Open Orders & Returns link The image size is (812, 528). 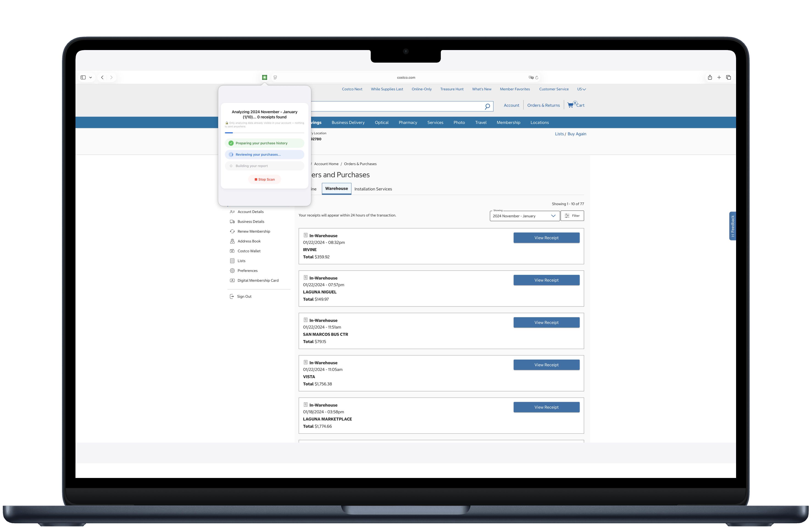click(543, 105)
